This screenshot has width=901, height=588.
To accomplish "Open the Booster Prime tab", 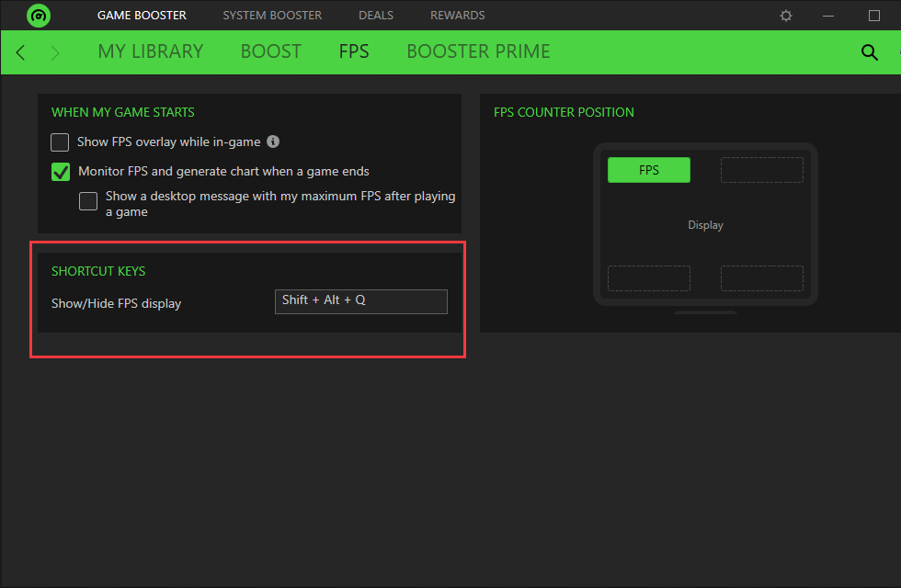I will tap(478, 51).
